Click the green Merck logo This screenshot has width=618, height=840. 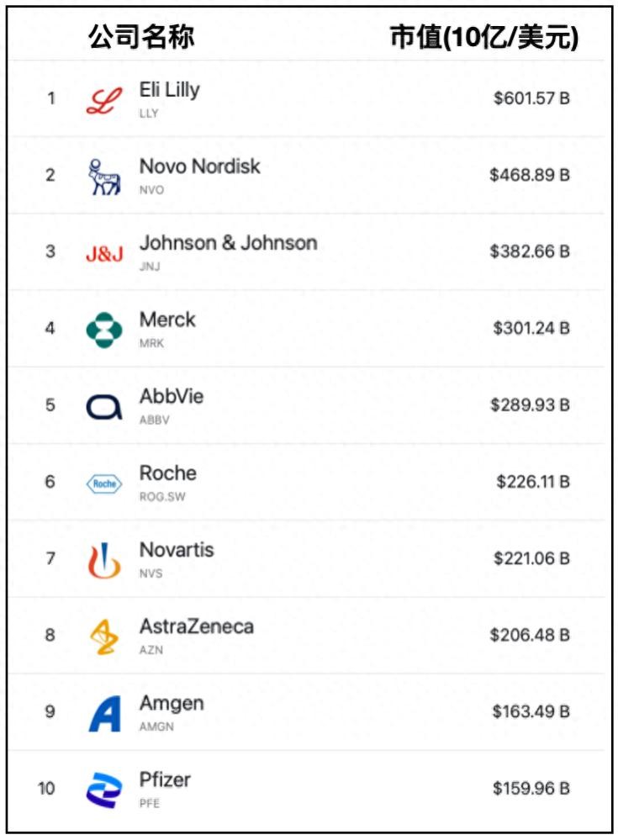coord(104,330)
